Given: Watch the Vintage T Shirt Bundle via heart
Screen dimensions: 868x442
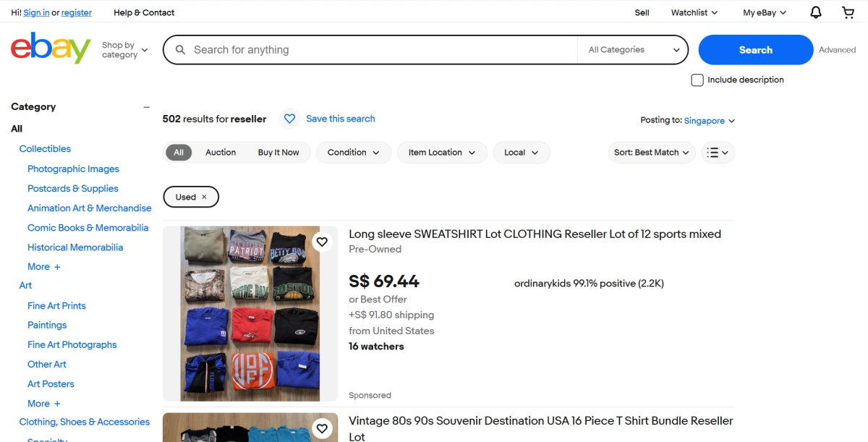Looking at the screenshot, I should (322, 428).
